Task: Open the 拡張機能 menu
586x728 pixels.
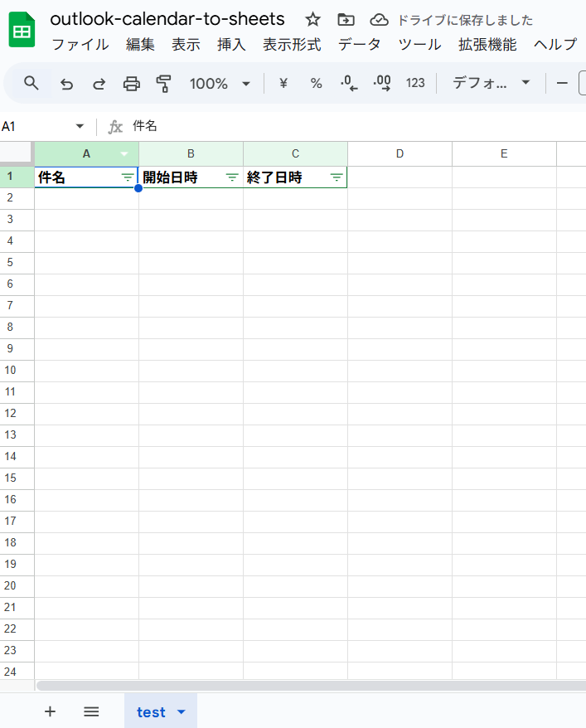Action: 487,45
